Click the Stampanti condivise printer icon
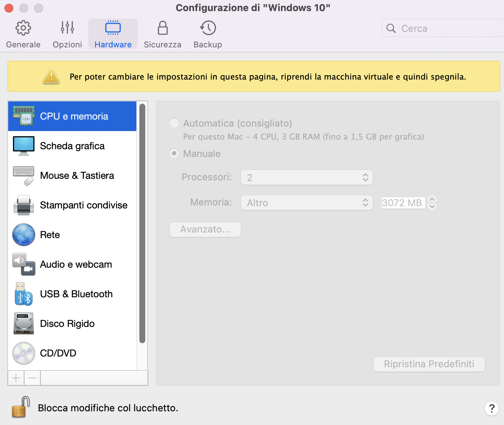 coord(24,205)
